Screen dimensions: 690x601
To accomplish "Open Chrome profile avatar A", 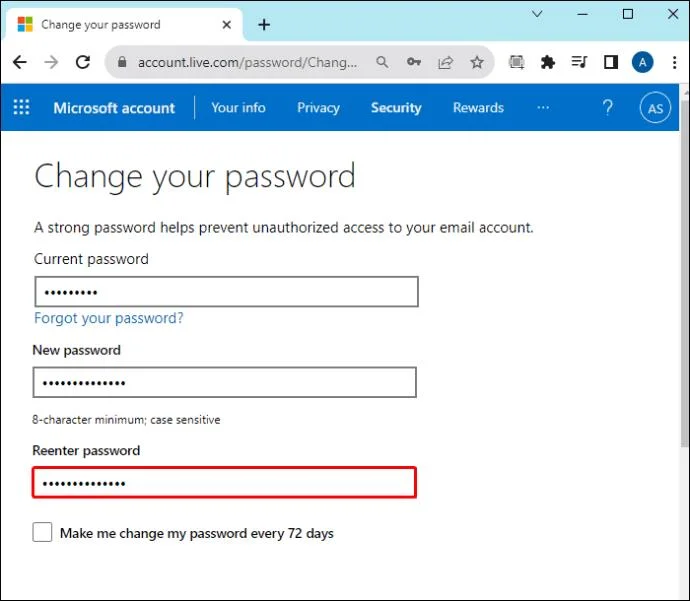I will point(642,62).
